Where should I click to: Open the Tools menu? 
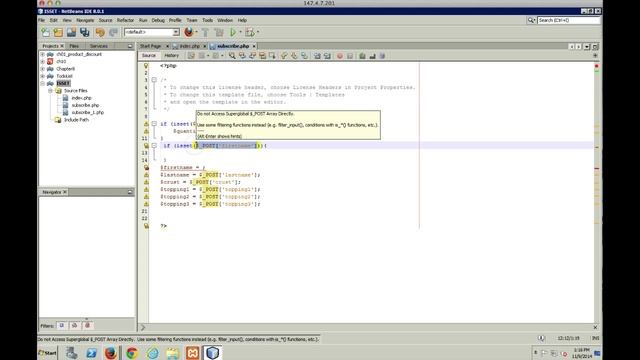207,20
